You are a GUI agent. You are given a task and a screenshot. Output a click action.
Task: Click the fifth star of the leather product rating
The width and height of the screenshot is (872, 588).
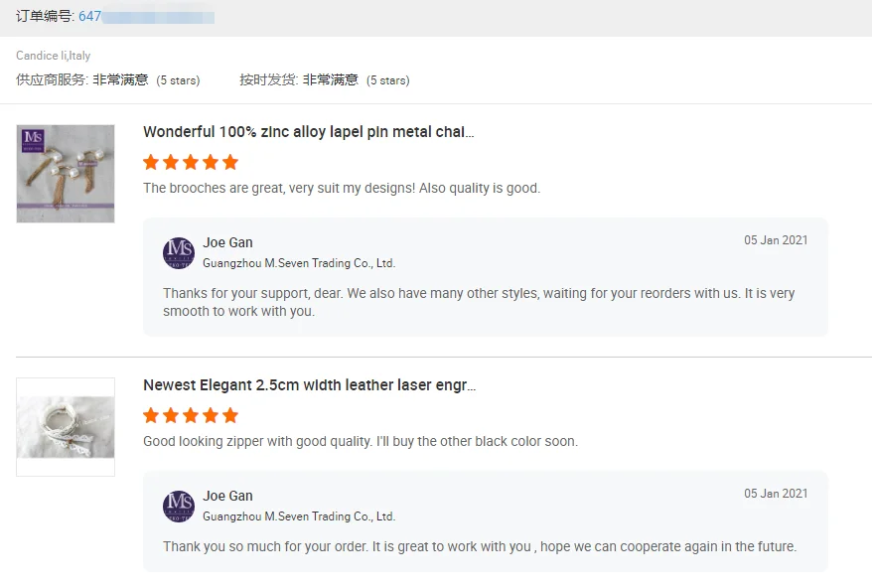point(230,415)
